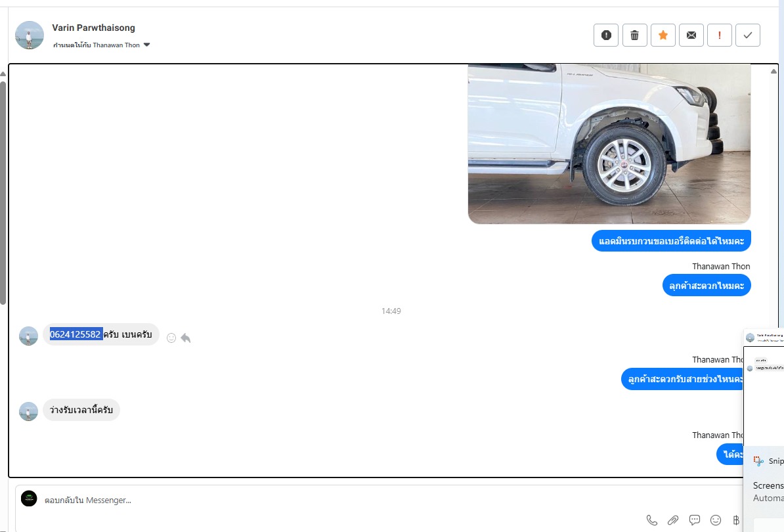This screenshot has width=784, height=532.
Task: Click the spam report exclamation icon
Action: [606, 35]
